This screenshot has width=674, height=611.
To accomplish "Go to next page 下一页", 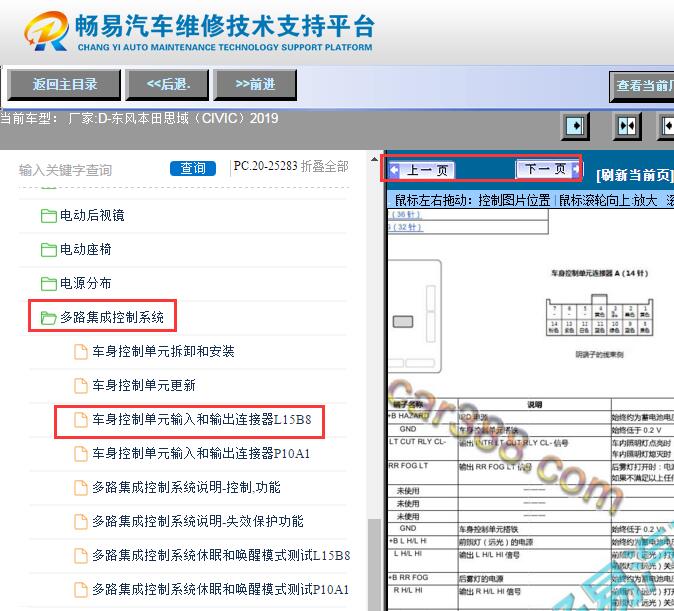I will pos(548,169).
